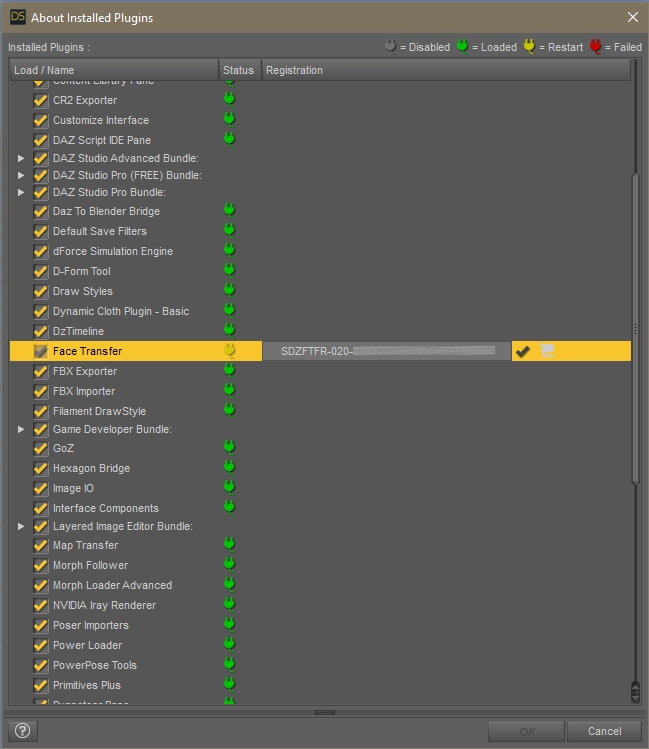Click the grayed OK button
The width and height of the screenshot is (649, 749).
(527, 731)
